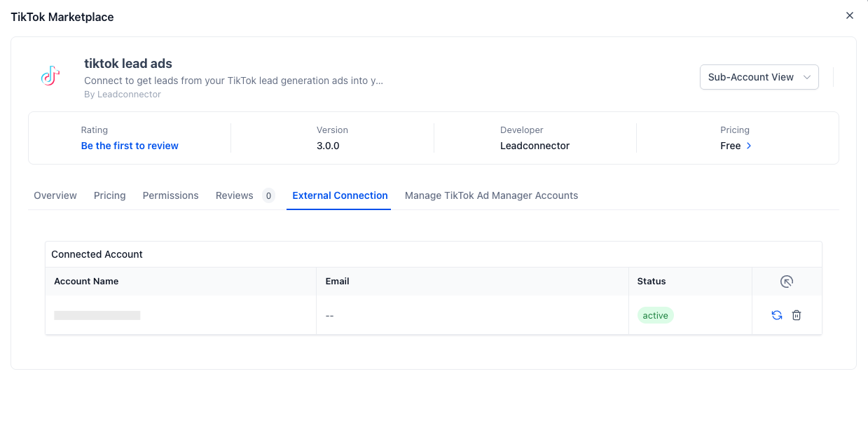
Task: Expand Free pricing details chevron
Action: pos(749,146)
